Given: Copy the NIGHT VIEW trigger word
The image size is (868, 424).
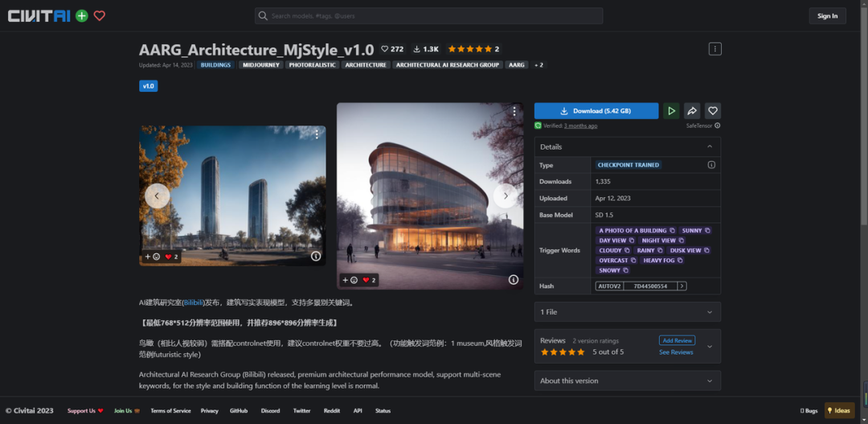Looking at the screenshot, I should (681, 241).
